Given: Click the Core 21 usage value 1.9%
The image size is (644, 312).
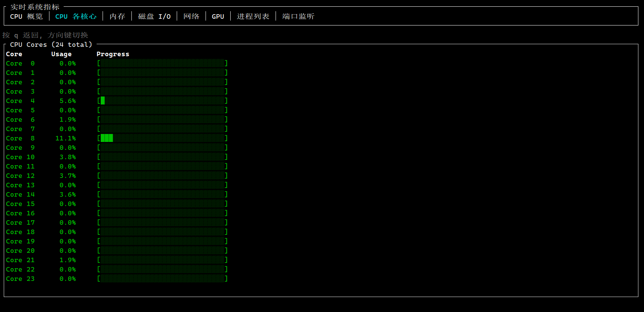Looking at the screenshot, I should click(67, 260).
